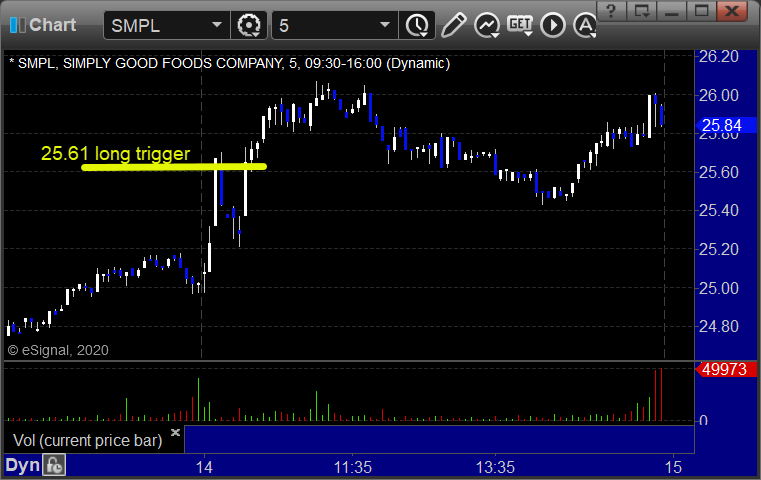The image size is (761, 480).
Task: Click the 25.40 price axis label
Action: [x=719, y=211]
